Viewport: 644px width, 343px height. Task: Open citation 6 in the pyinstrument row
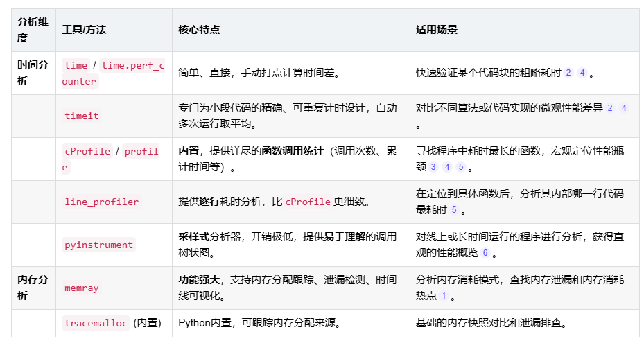click(x=485, y=253)
